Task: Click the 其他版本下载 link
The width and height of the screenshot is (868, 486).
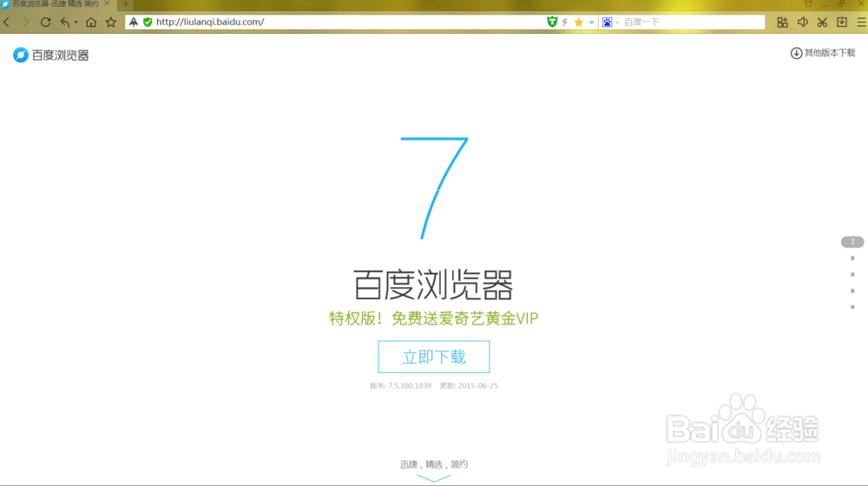Action: pos(823,53)
